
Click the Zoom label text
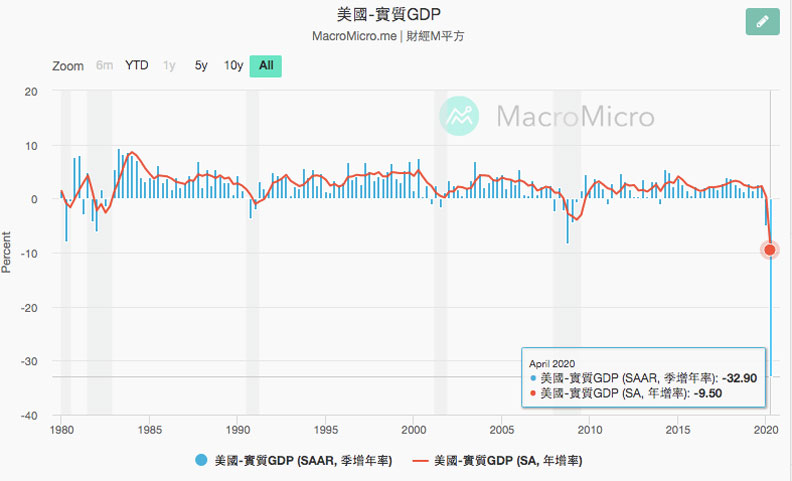pos(68,66)
